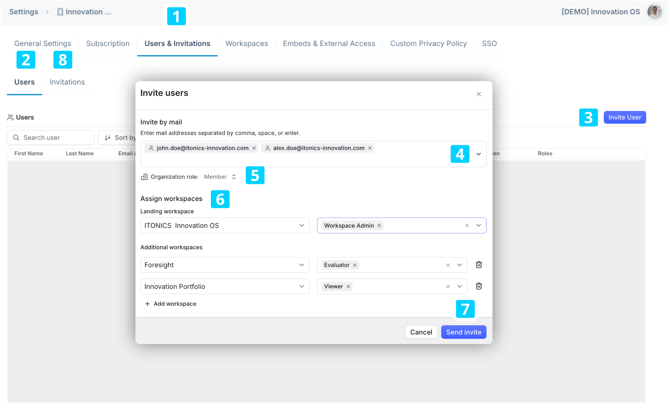The width and height of the screenshot is (670, 409).
Task: Click the Search user input field
Action: 55,138
